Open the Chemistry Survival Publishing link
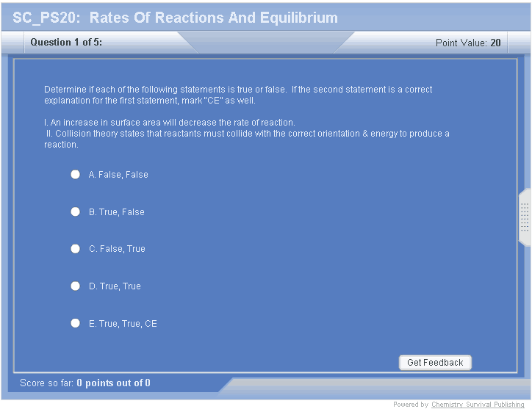This screenshot has width=532, height=409. click(478, 405)
